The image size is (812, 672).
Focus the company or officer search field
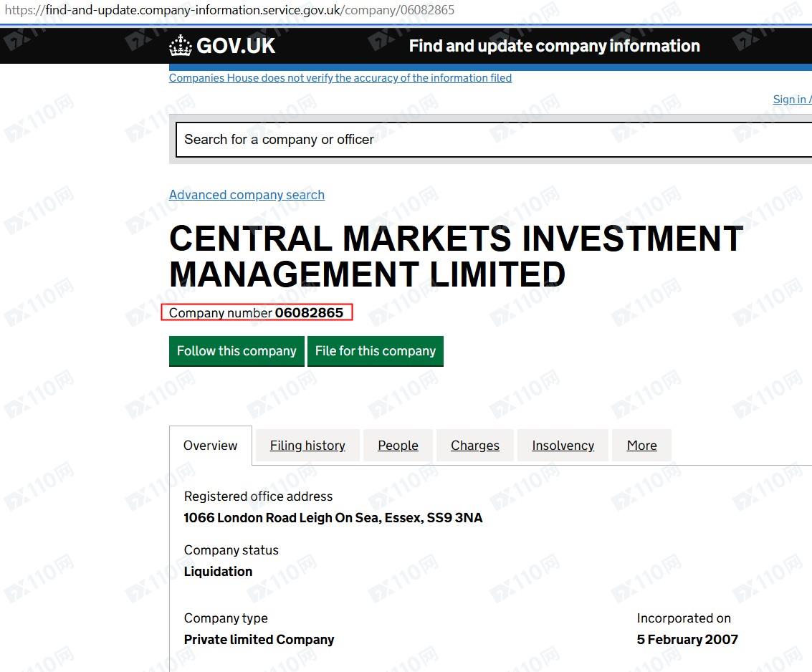coord(494,140)
